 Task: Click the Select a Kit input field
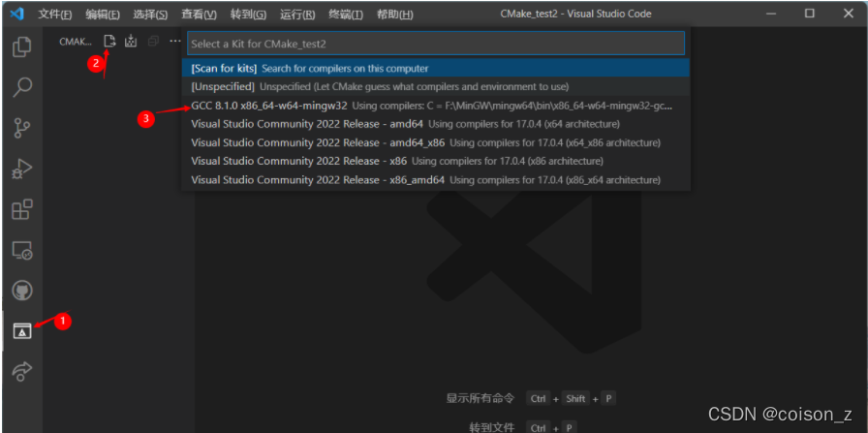(x=436, y=44)
